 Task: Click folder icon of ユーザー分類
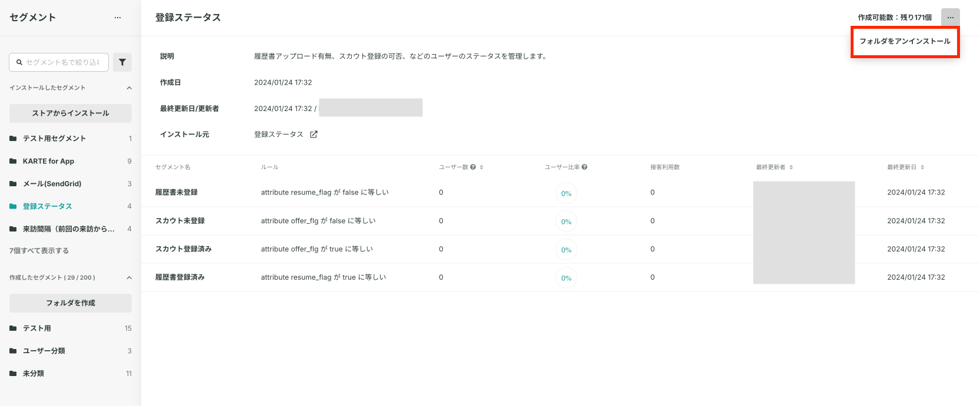tap(13, 351)
